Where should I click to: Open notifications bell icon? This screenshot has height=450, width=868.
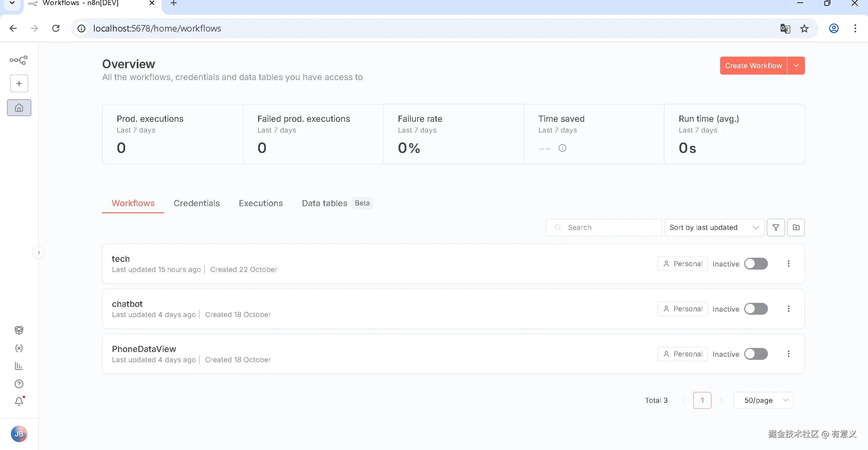tap(19, 402)
